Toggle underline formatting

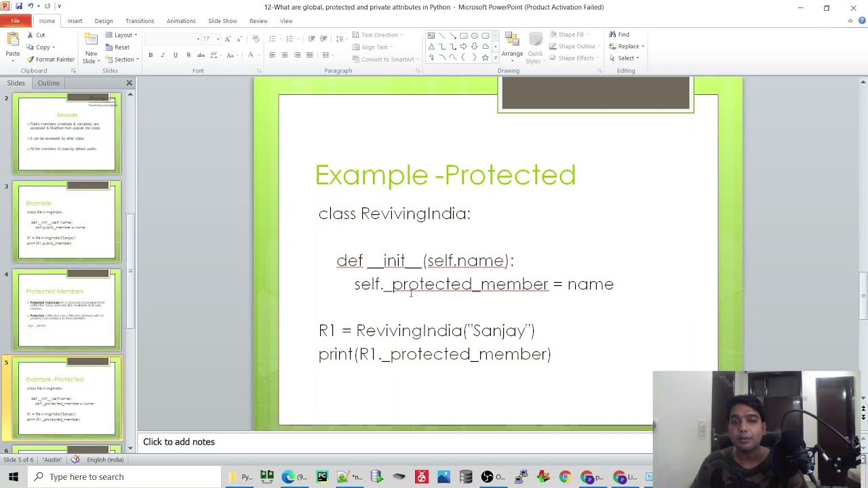175,55
